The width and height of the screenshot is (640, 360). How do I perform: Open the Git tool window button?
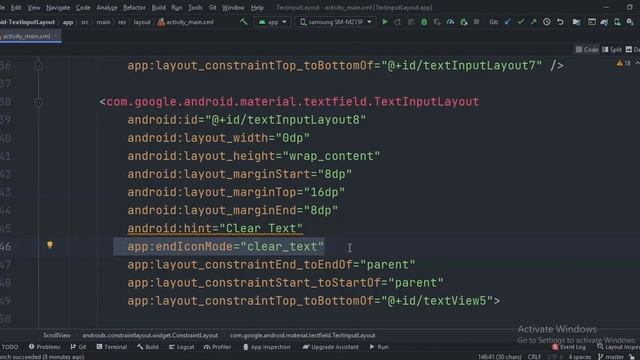tap(78, 347)
